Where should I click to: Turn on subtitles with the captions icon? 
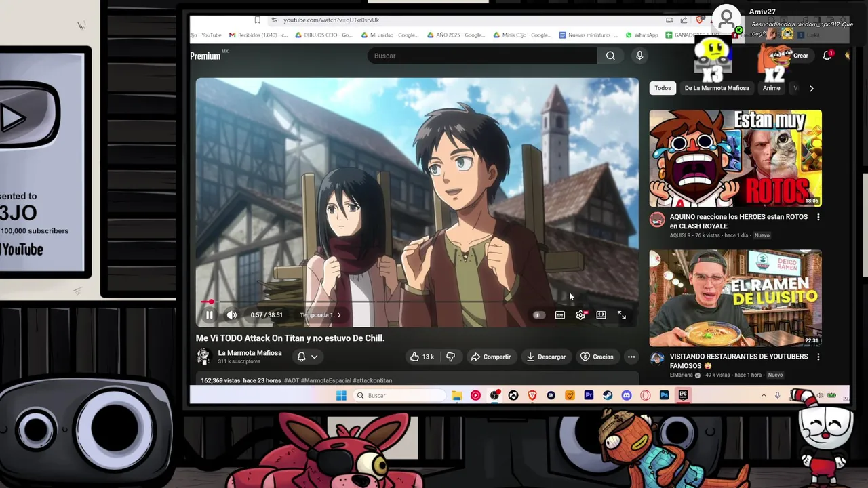[560, 315]
